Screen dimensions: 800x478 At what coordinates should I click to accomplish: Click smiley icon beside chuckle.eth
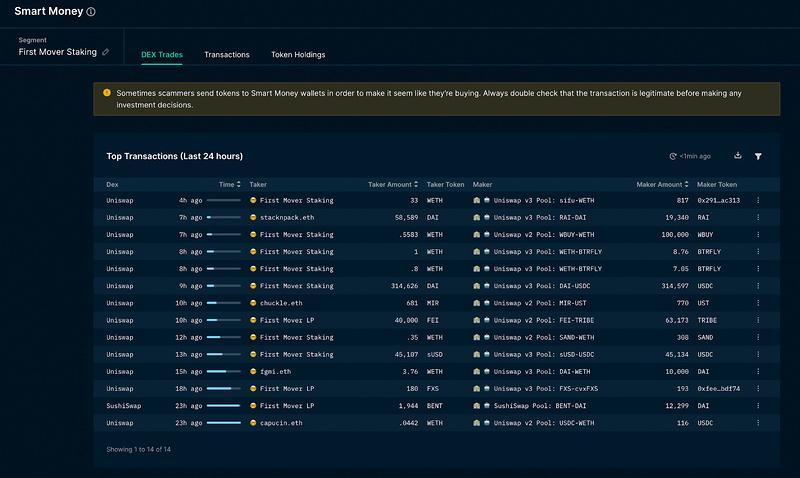[x=253, y=303]
